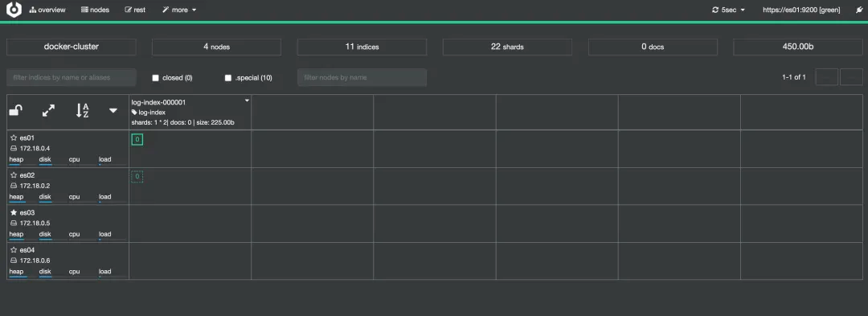Screen dimensions: 868x316
Task: Click the master star icon next to es03
Action: point(14,212)
